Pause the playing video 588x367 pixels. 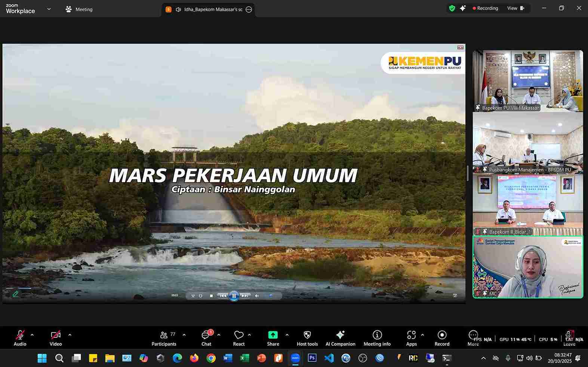[x=234, y=296]
